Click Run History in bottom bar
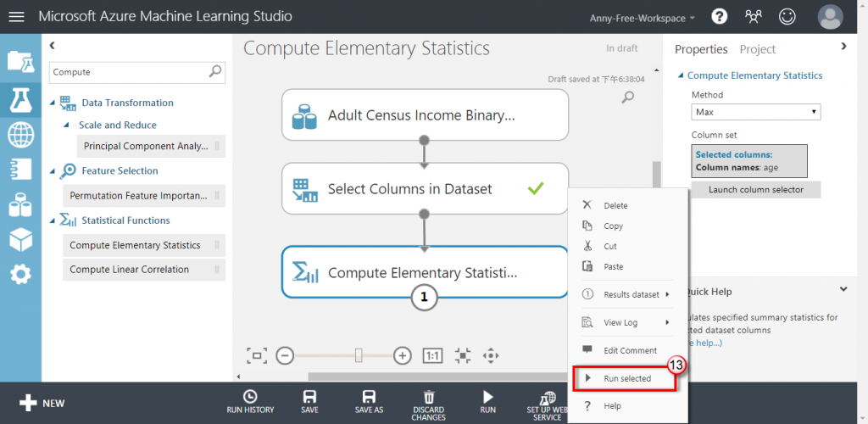Viewport: 868px width, 424px height. point(250,402)
